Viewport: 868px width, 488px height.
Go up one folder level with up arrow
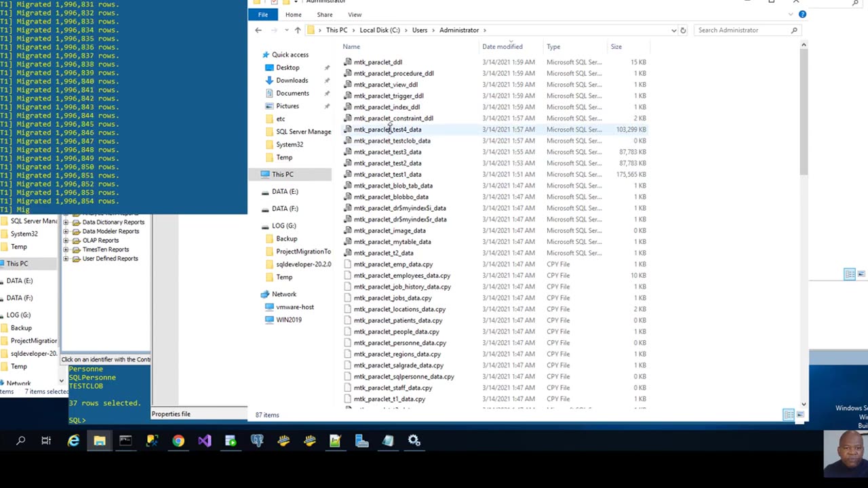[x=297, y=30]
